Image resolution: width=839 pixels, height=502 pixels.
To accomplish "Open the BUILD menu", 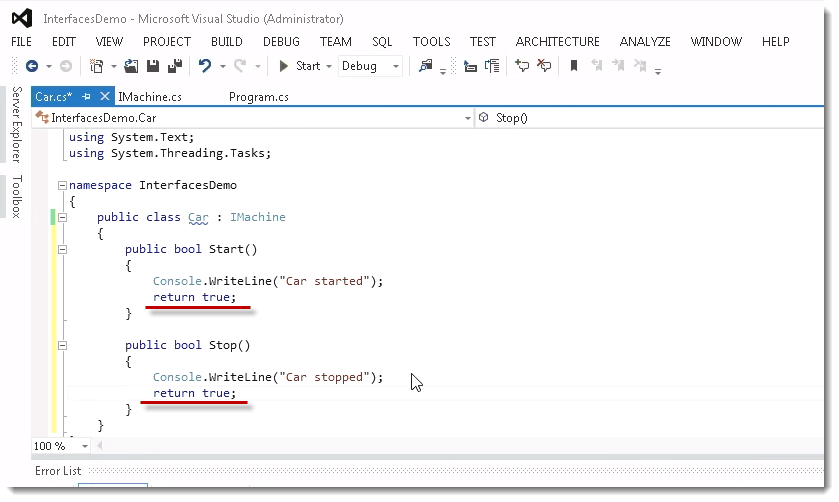I will pyautogui.click(x=227, y=42).
